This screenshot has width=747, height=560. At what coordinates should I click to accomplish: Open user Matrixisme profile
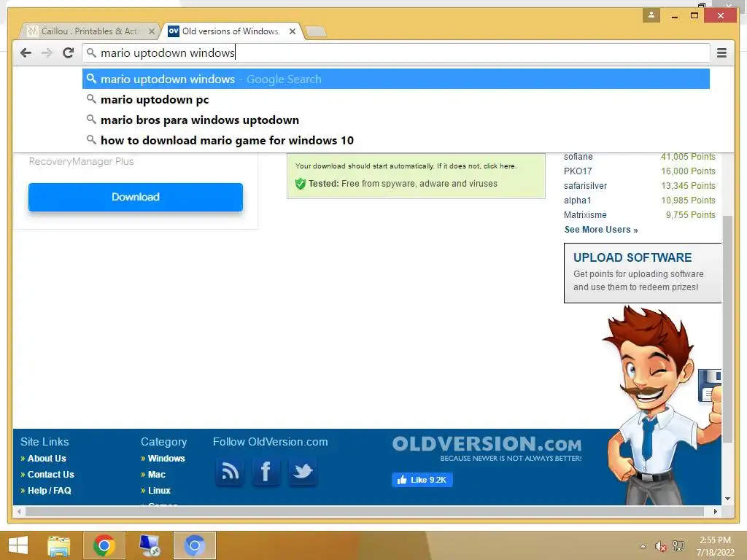click(586, 215)
